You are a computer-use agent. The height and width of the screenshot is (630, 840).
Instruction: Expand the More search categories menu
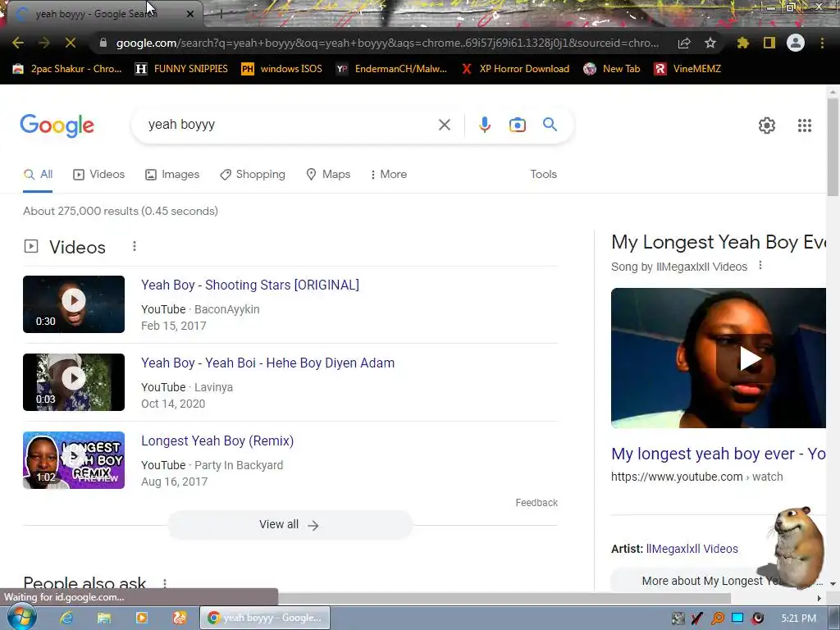(x=388, y=175)
